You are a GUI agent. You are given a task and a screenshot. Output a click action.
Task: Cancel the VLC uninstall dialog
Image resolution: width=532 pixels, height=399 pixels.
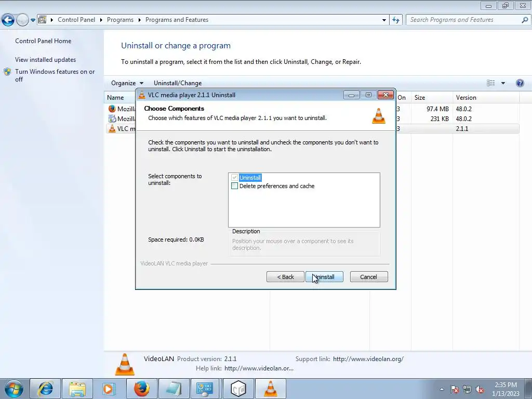[369, 277]
